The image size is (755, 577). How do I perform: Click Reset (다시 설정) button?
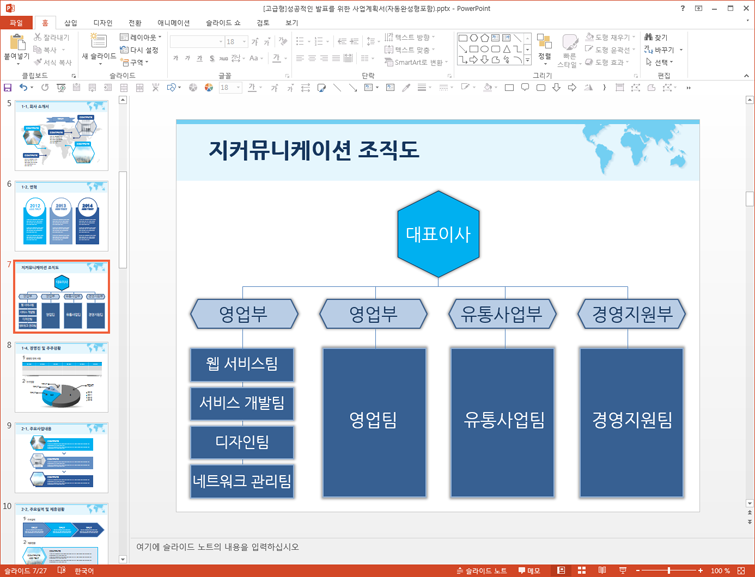coord(139,50)
